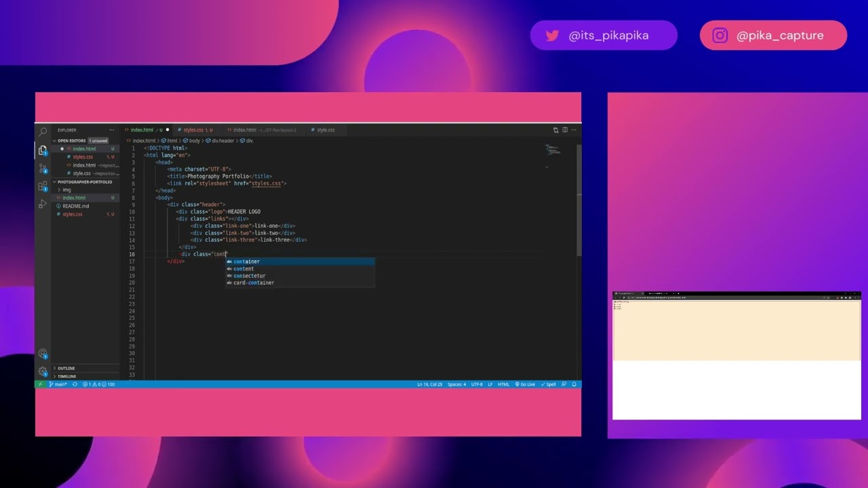Viewport: 868px width, 488px height.
Task: Split the editor to the right
Action: 565,130
